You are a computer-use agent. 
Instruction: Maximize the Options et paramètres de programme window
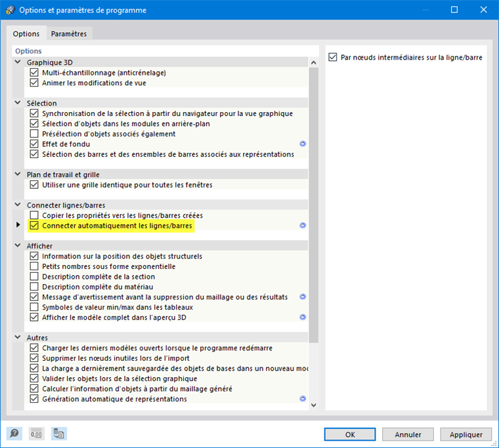[x=454, y=10]
